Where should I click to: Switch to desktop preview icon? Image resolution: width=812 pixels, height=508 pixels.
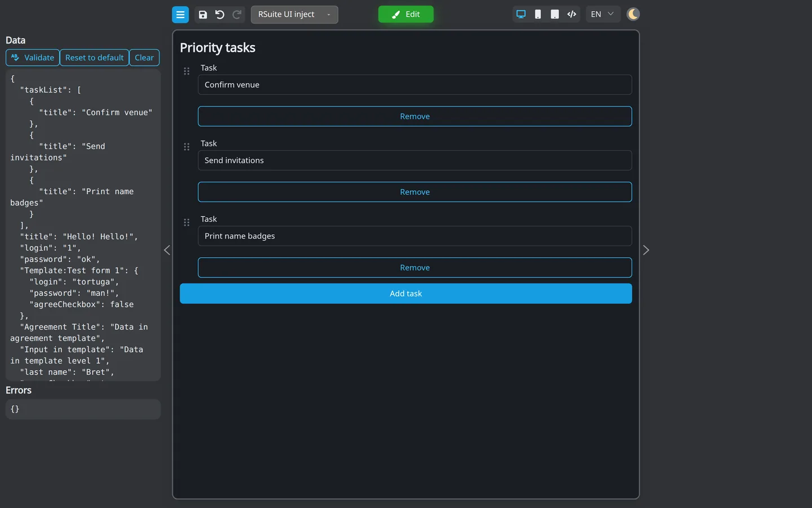click(521, 14)
